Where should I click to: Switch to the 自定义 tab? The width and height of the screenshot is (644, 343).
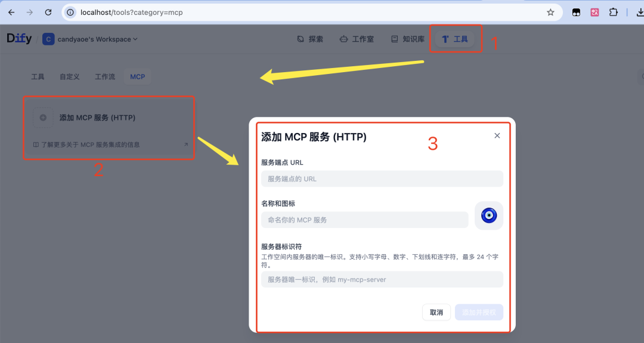pyautogui.click(x=69, y=77)
